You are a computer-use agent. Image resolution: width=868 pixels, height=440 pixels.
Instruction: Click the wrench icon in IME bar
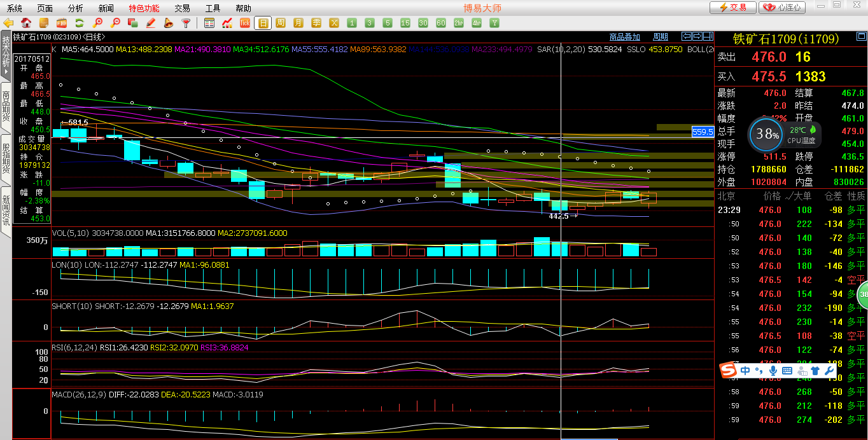[829, 370]
